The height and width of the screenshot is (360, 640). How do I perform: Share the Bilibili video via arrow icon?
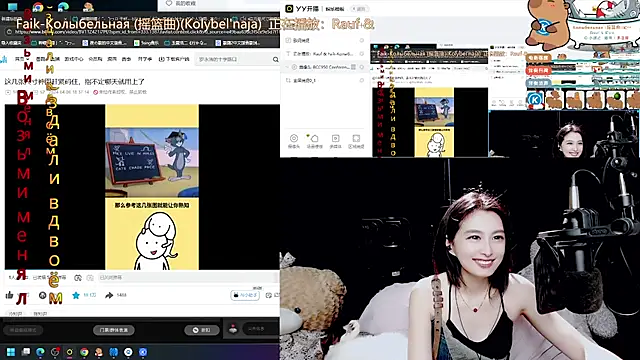pyautogui.click(x=109, y=295)
